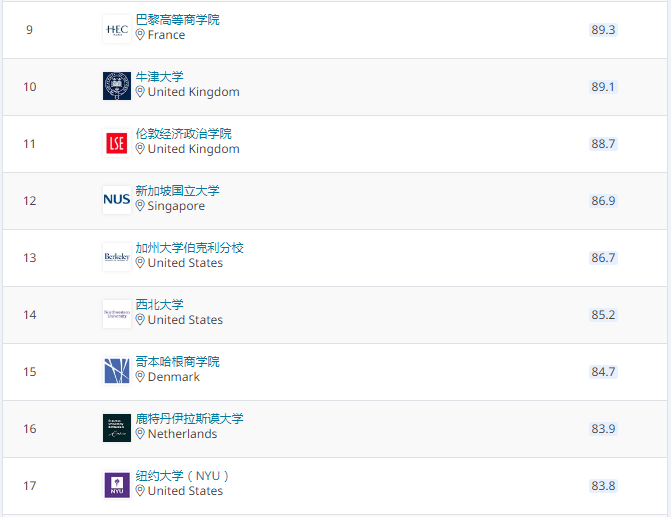Click the Copenhagen Business School logo
The image size is (671, 517).
(x=117, y=371)
